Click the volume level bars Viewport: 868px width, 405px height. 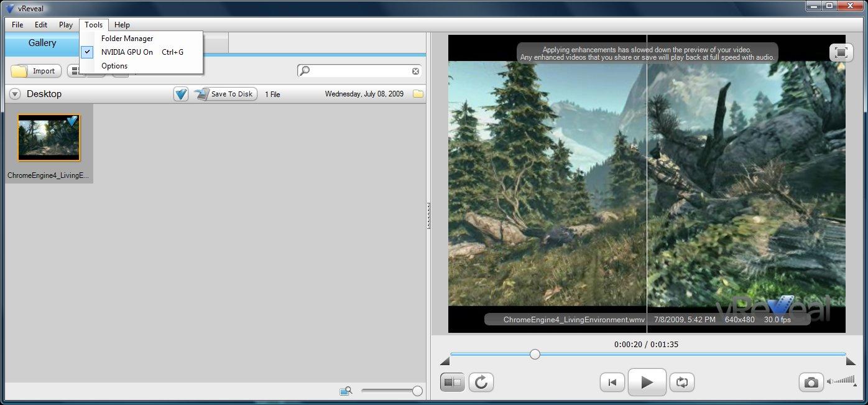pyautogui.click(x=845, y=380)
